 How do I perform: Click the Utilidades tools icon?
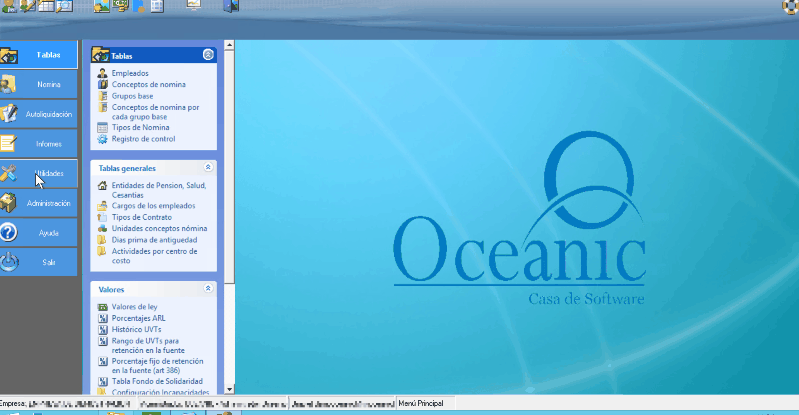pos(10,173)
